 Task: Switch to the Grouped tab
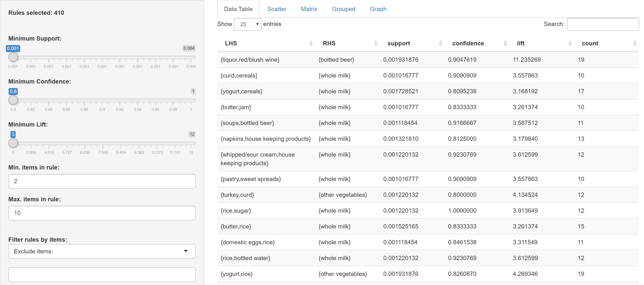click(344, 9)
